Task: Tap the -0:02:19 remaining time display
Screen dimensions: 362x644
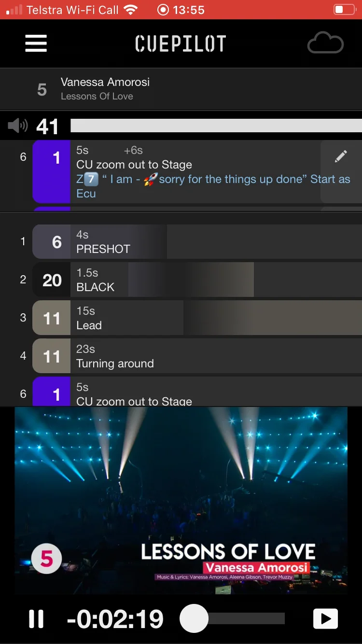Action: 115,619
